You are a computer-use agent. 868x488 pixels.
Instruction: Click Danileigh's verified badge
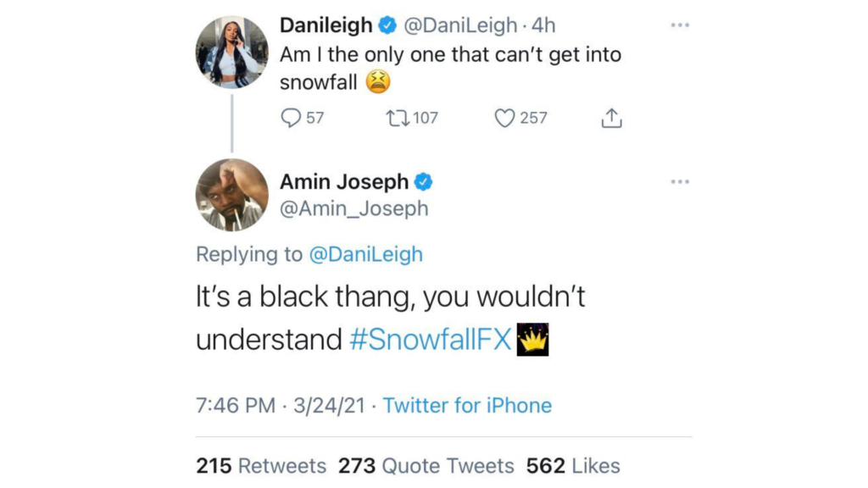point(387,26)
